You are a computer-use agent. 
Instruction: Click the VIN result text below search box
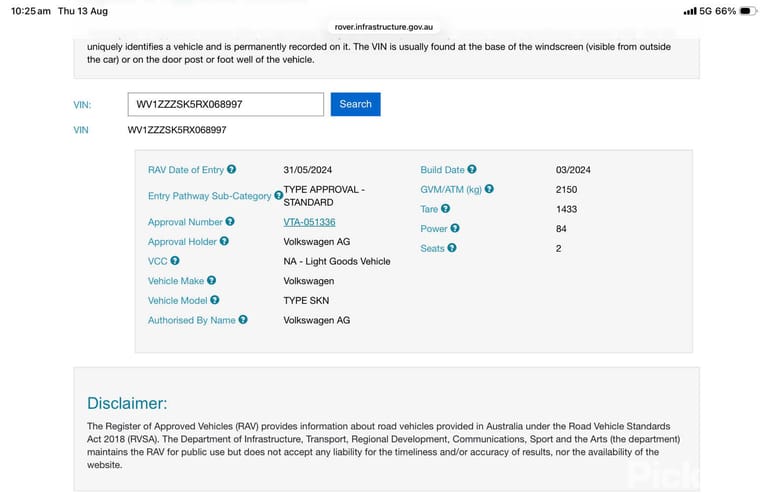[x=177, y=130]
